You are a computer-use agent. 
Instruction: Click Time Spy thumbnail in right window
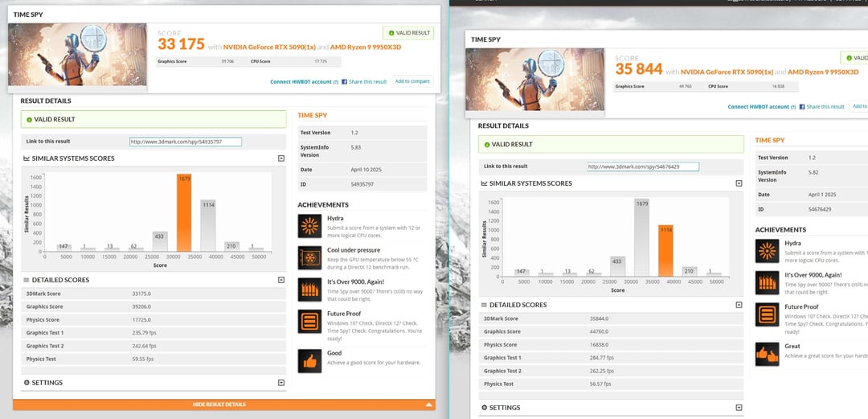pos(535,80)
